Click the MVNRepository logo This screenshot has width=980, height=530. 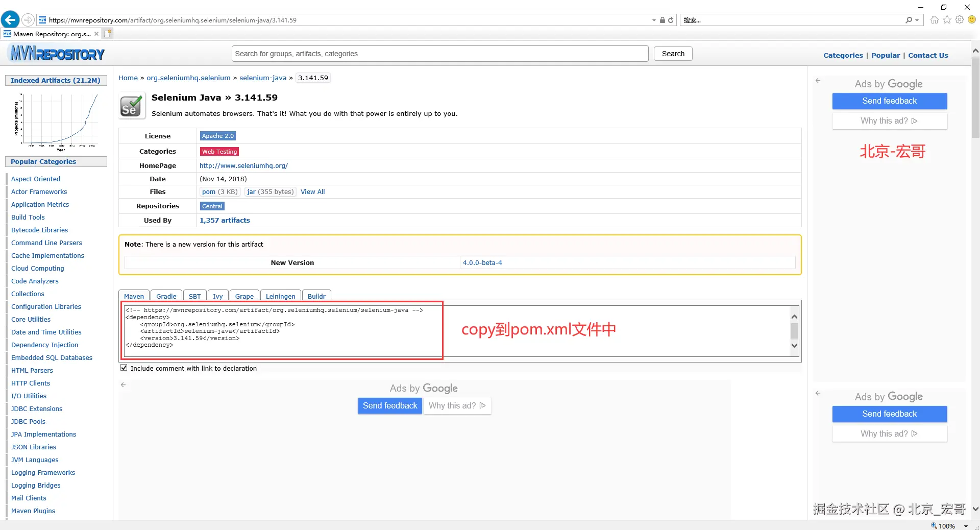(57, 54)
